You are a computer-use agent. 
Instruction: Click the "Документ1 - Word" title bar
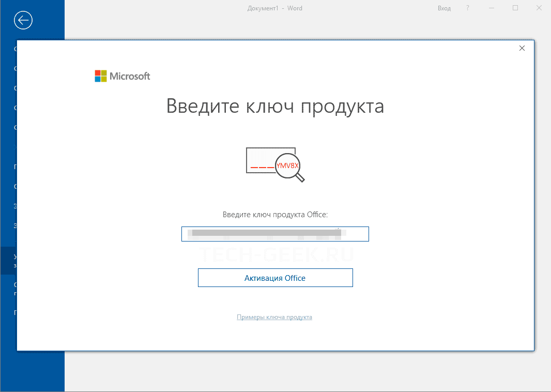pyautogui.click(x=275, y=8)
